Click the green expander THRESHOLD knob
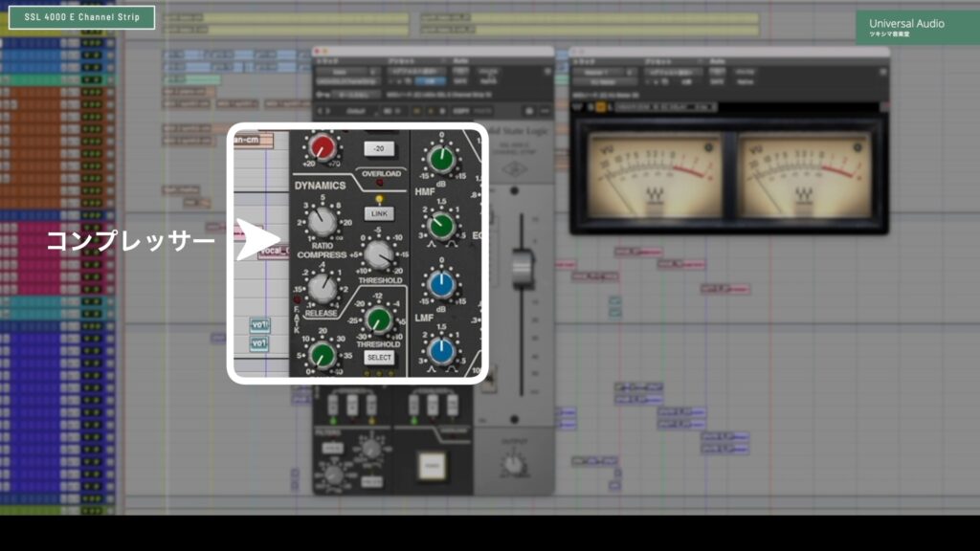The image size is (980, 551). [380, 320]
